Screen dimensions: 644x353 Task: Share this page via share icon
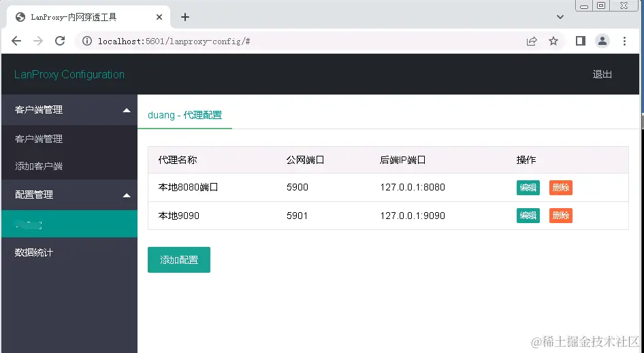[532, 41]
